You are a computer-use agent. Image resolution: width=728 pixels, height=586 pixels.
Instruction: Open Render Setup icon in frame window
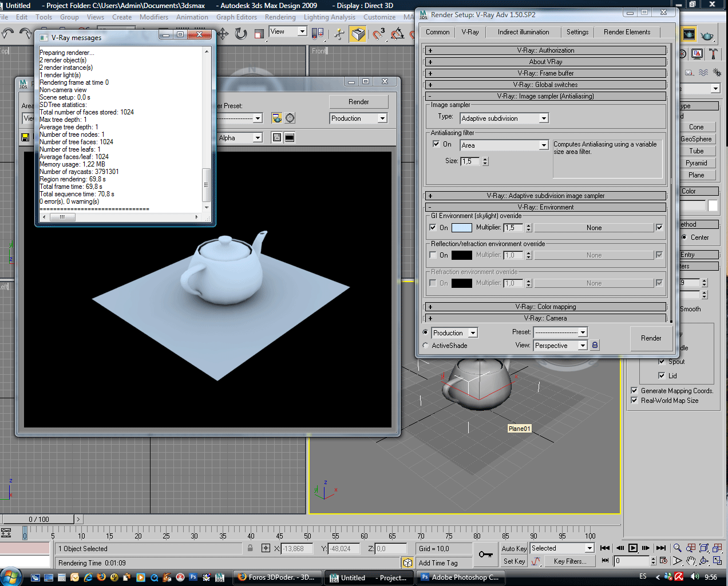[277, 118]
